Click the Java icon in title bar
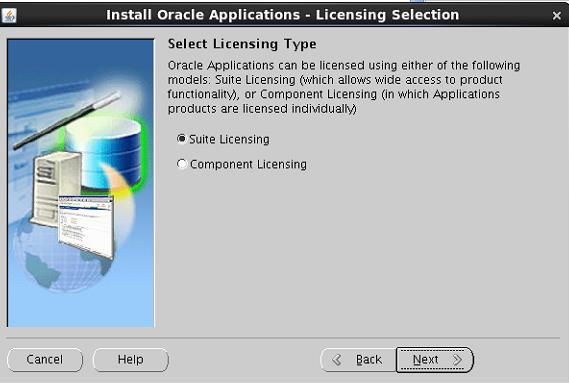 click(9, 15)
